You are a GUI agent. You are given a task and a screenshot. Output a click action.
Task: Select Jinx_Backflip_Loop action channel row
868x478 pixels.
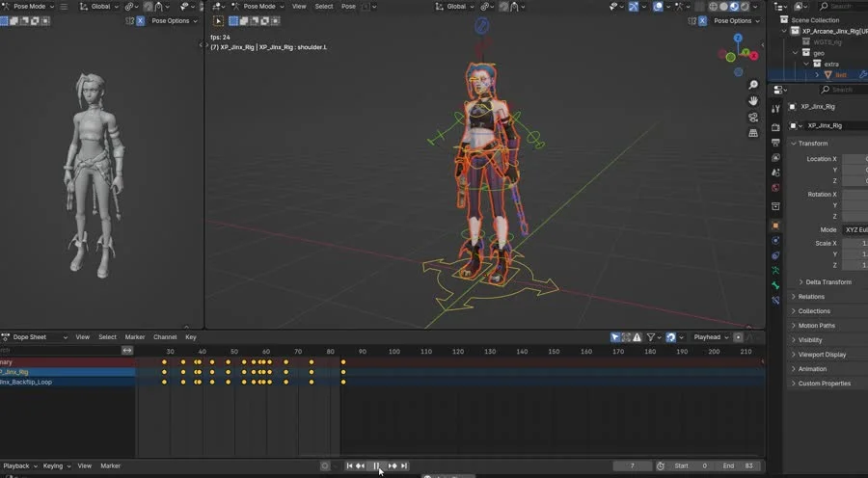tap(68, 382)
